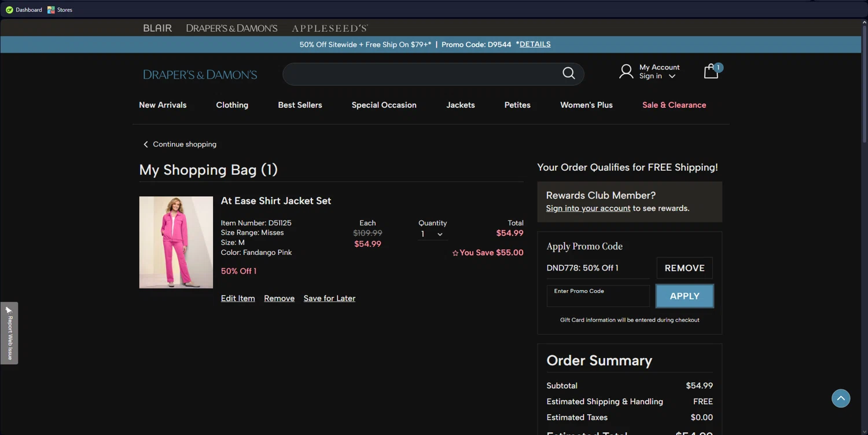Click the Continue shopping back chevron
868x435 pixels.
(x=146, y=144)
